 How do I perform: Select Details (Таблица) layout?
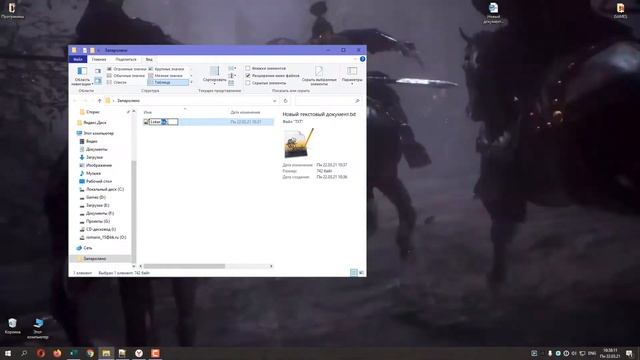click(x=168, y=82)
